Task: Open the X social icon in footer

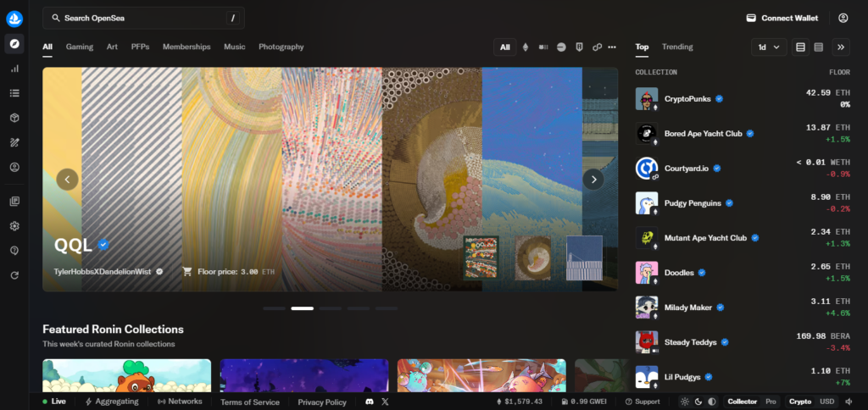Action: coord(385,402)
